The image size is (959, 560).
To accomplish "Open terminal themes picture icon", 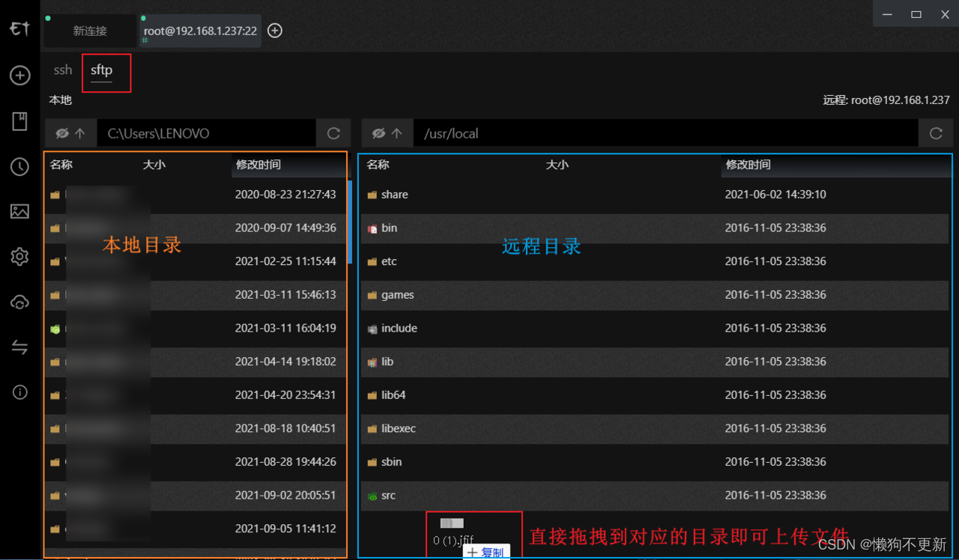I will [x=19, y=212].
